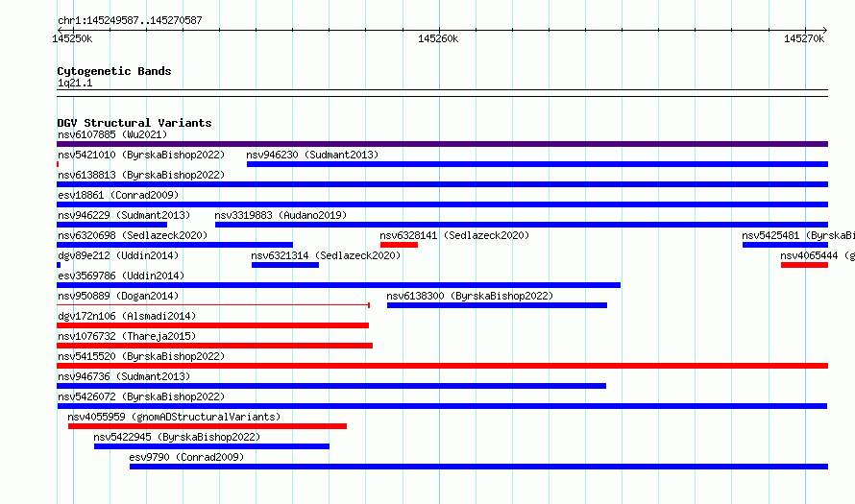Click the dgv89e212 (Uddin2014) label
Viewport: 855px width, 504px height.
(x=118, y=255)
